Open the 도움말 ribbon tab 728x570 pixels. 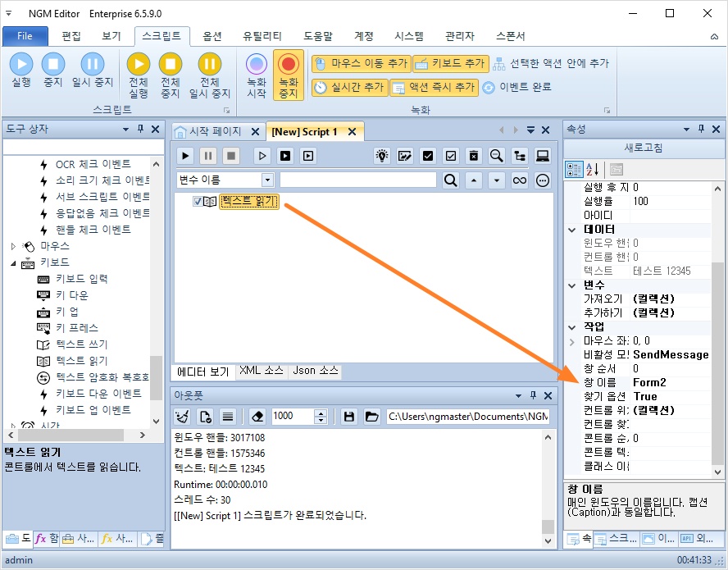[318, 36]
